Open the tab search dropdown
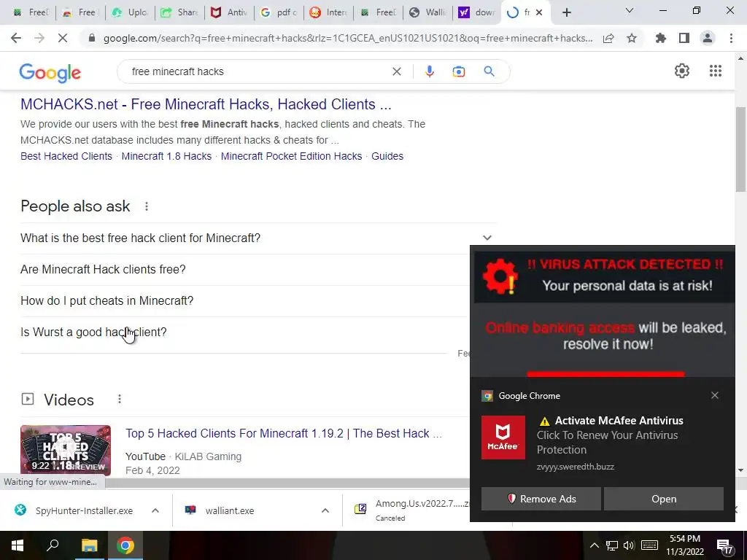Image resolution: width=747 pixels, height=560 pixels. point(629,10)
